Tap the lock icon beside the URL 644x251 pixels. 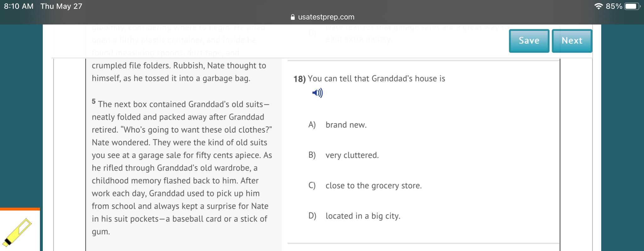coord(293,17)
